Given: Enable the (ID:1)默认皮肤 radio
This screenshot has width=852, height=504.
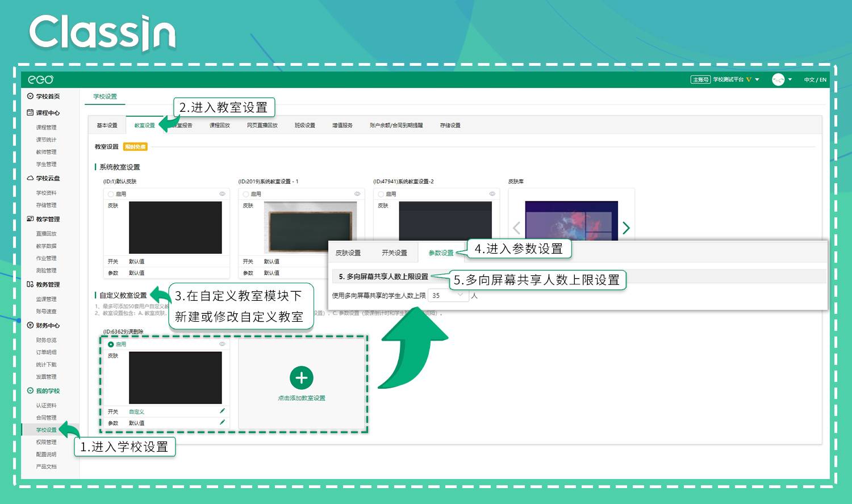Looking at the screenshot, I should pyautogui.click(x=111, y=194).
